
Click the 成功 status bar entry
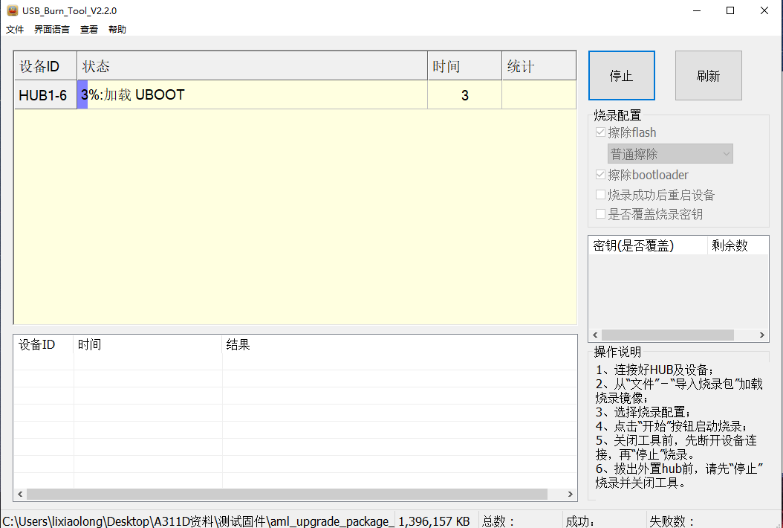tap(580, 522)
